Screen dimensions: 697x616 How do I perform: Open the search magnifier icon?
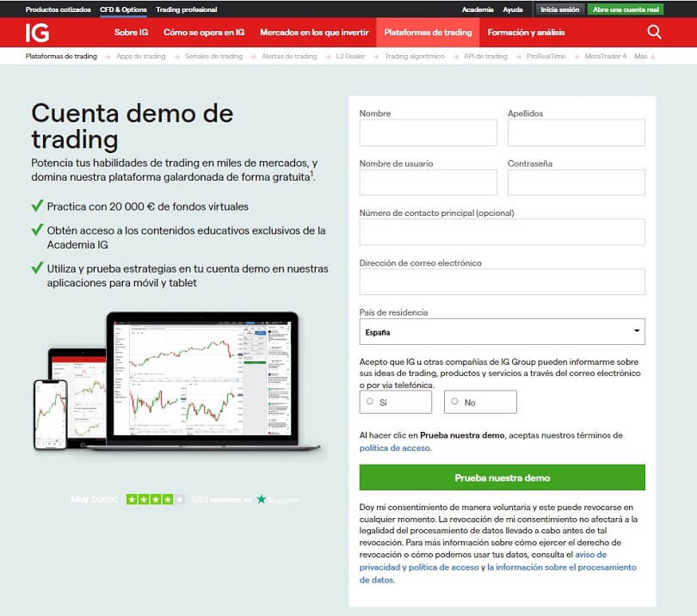[654, 32]
